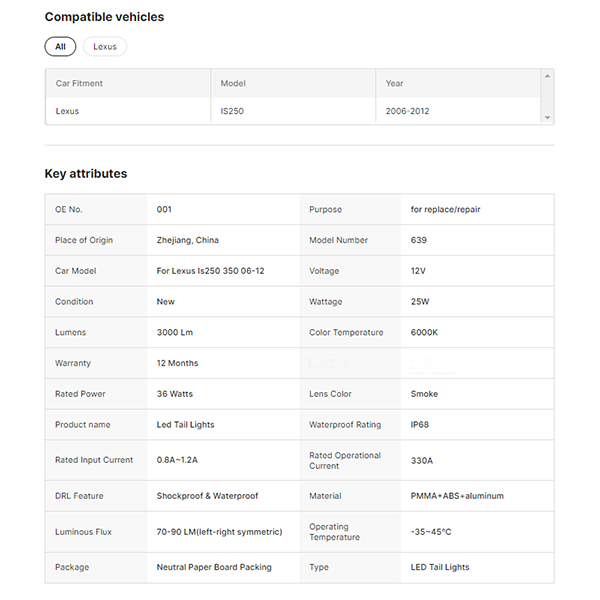Click the fitment table scroll up arrow
This screenshot has height=600, width=600.
coord(547,76)
